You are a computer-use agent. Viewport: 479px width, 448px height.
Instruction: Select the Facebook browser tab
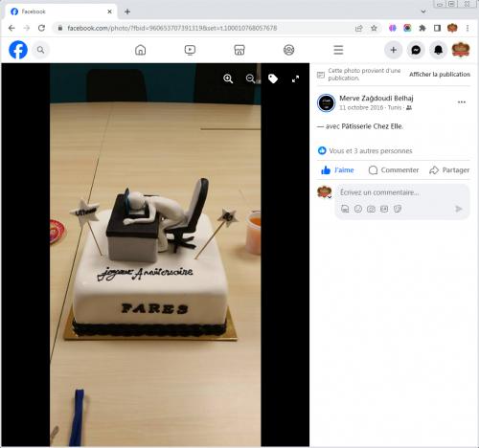(x=60, y=11)
